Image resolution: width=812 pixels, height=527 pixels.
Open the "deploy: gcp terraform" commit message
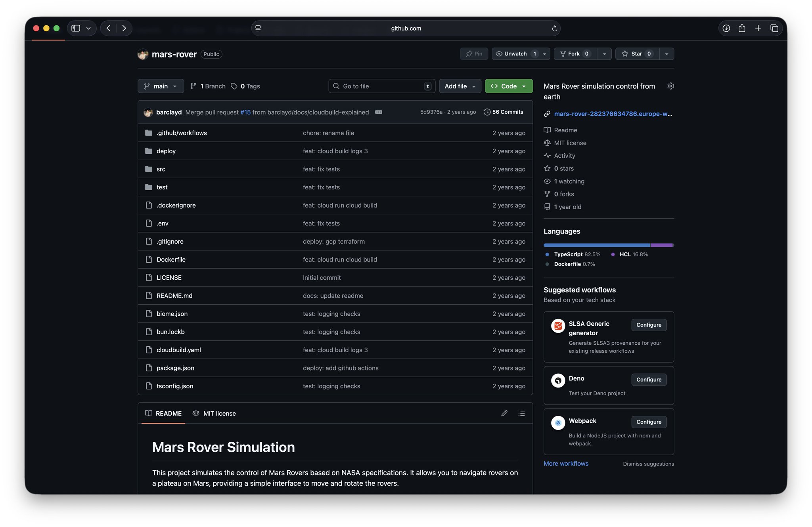(334, 242)
